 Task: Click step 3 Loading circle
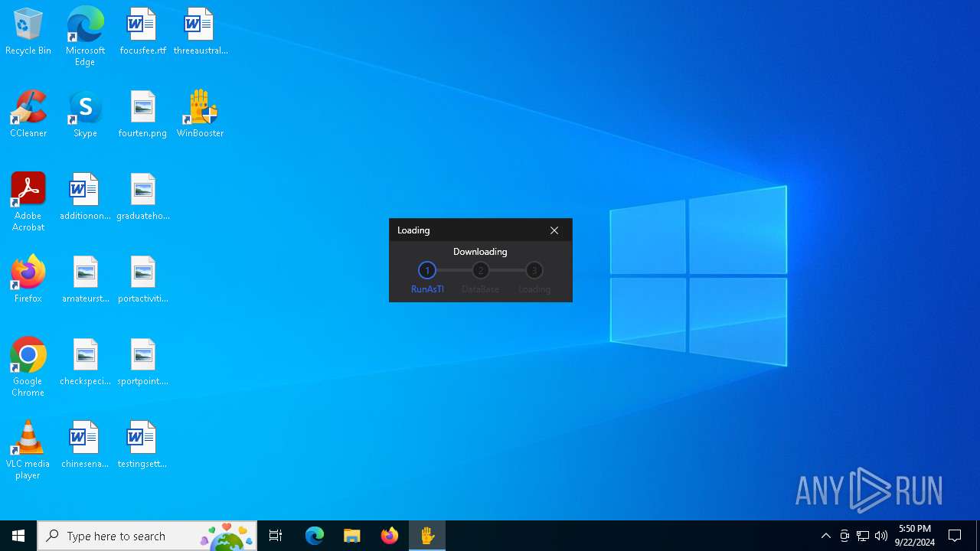[534, 270]
